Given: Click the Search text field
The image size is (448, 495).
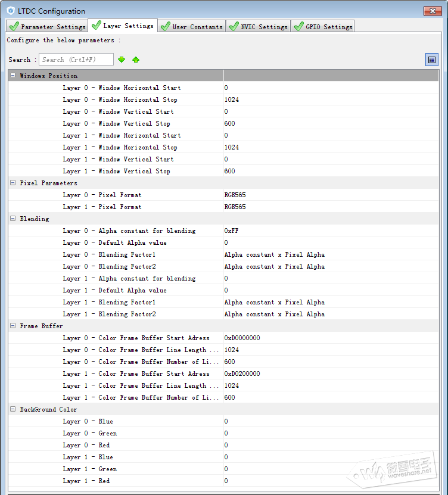Looking at the screenshot, I should 76,60.
